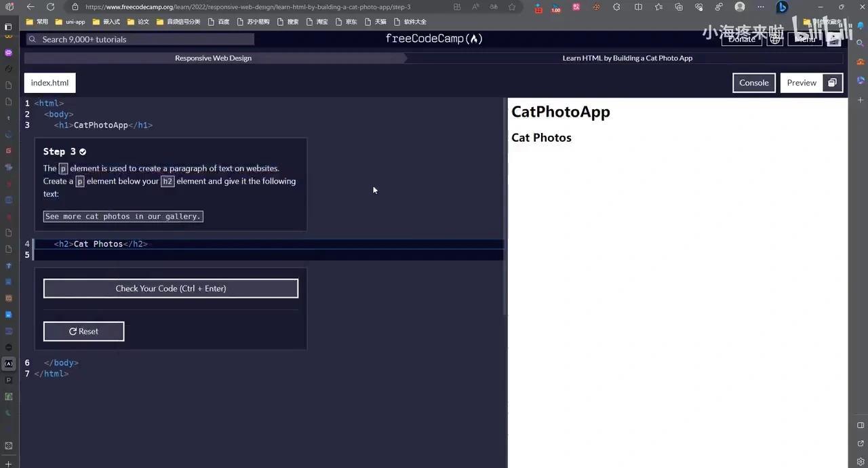Expand the 常用 bookmarks folder
Image resolution: width=868 pixels, height=468 pixels.
tap(37, 21)
